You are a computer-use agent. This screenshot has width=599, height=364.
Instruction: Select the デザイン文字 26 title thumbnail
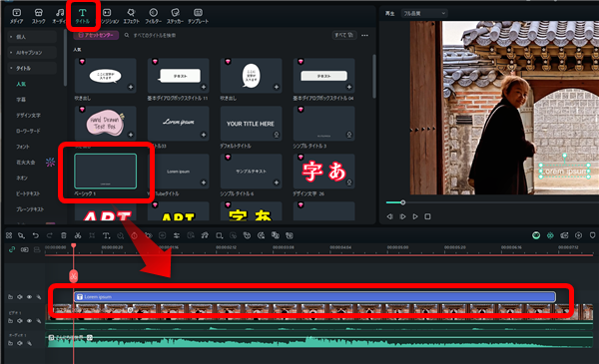click(x=323, y=172)
